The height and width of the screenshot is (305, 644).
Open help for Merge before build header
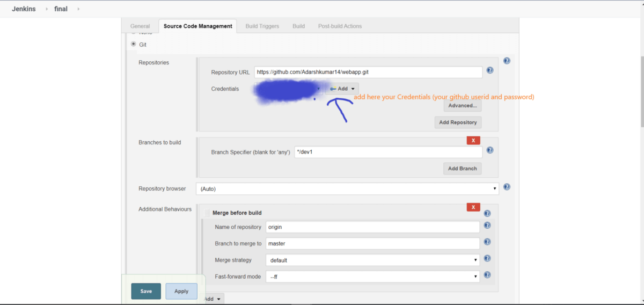487,213
